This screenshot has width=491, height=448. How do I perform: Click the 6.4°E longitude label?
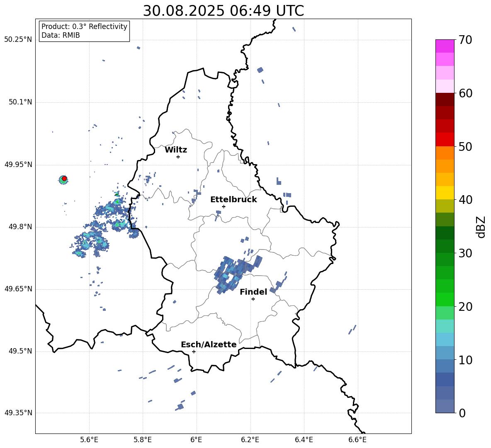(x=304, y=440)
